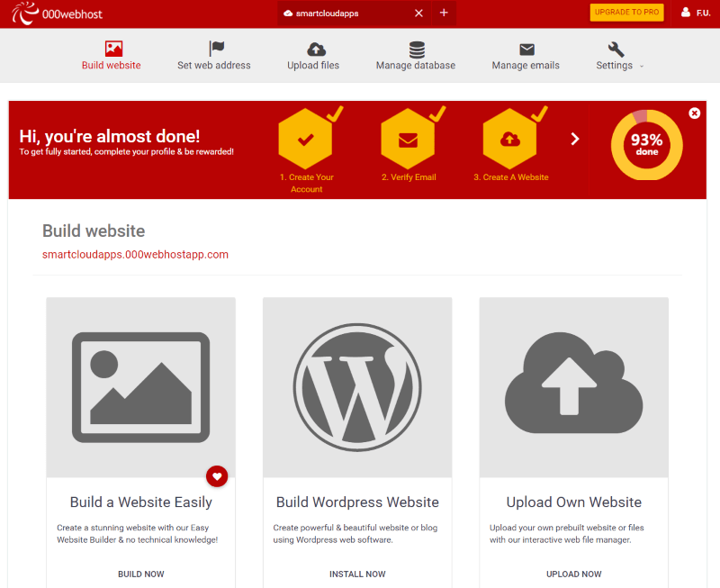This screenshot has height=588, width=720.
Task: Click the UPGRADE TO PRO button
Action: coord(626,13)
